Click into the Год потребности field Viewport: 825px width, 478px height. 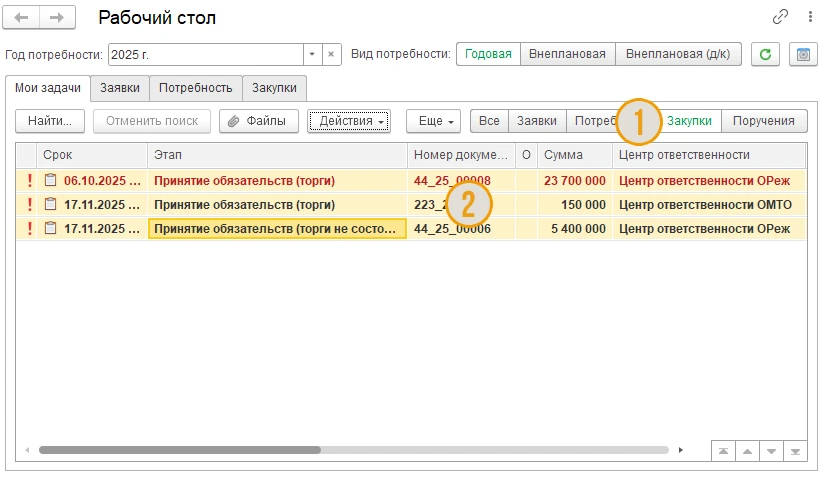206,54
